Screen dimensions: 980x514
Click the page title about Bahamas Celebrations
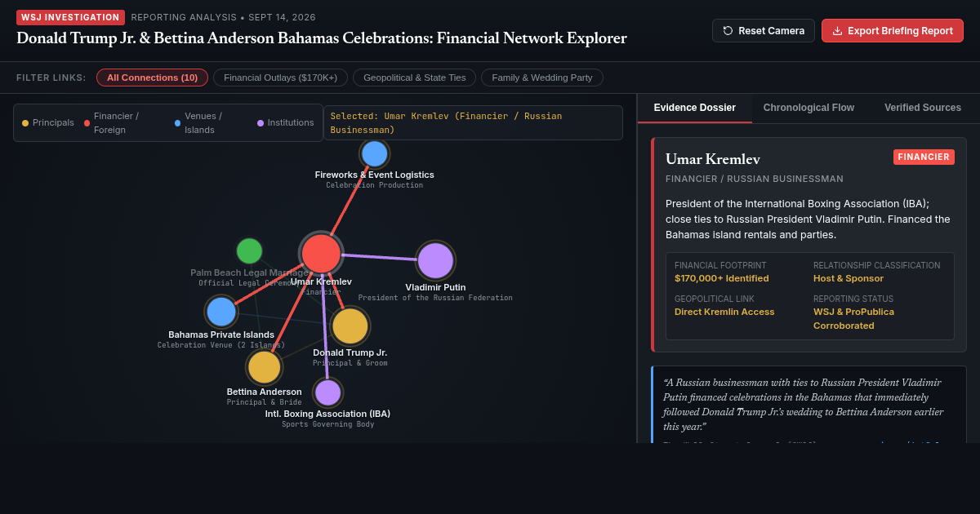(x=322, y=38)
